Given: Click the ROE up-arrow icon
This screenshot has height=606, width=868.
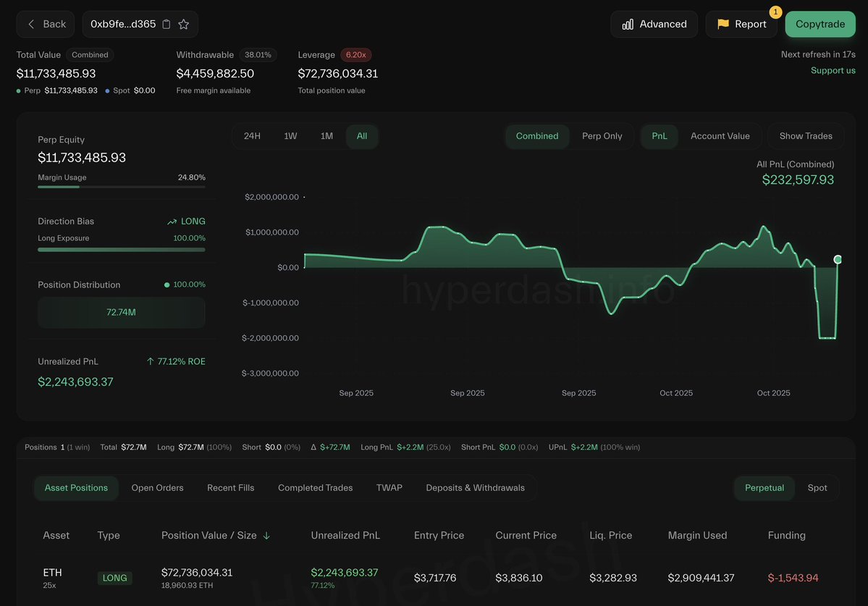Looking at the screenshot, I should click(150, 361).
